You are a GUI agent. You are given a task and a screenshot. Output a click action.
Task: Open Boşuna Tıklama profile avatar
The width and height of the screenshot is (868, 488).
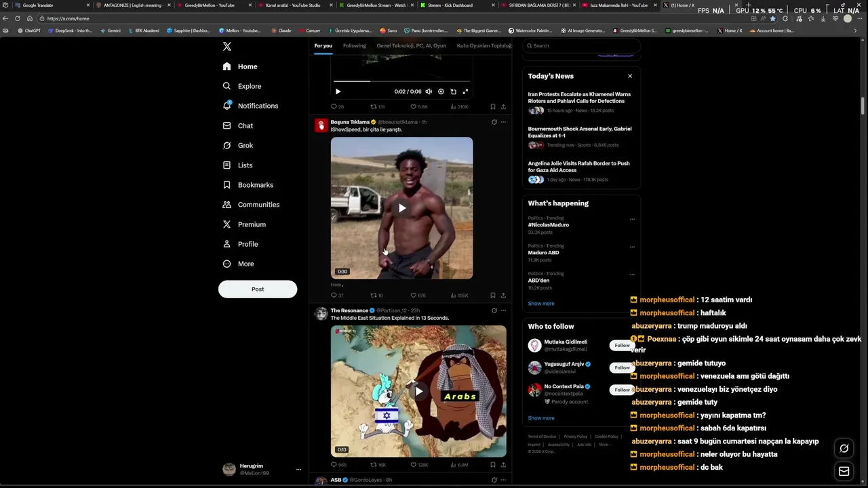click(321, 125)
